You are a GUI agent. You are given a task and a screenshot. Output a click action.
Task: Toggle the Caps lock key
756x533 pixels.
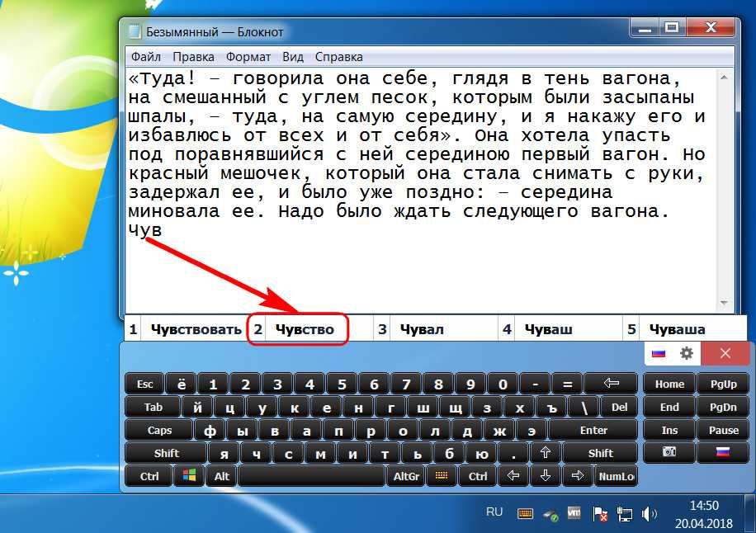tap(159, 430)
